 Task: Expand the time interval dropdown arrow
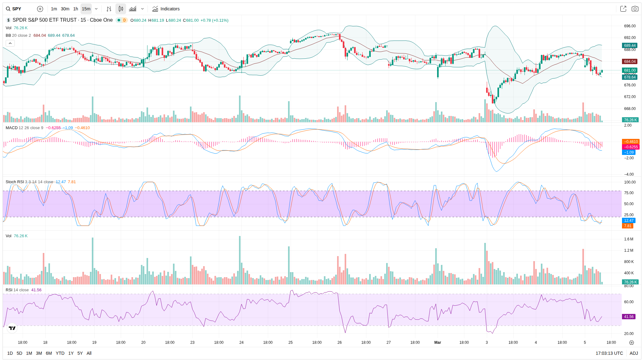point(96,9)
